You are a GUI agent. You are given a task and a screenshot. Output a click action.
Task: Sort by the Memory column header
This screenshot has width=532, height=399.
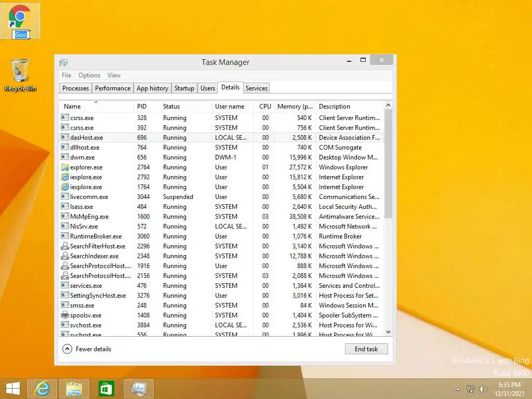tap(295, 106)
